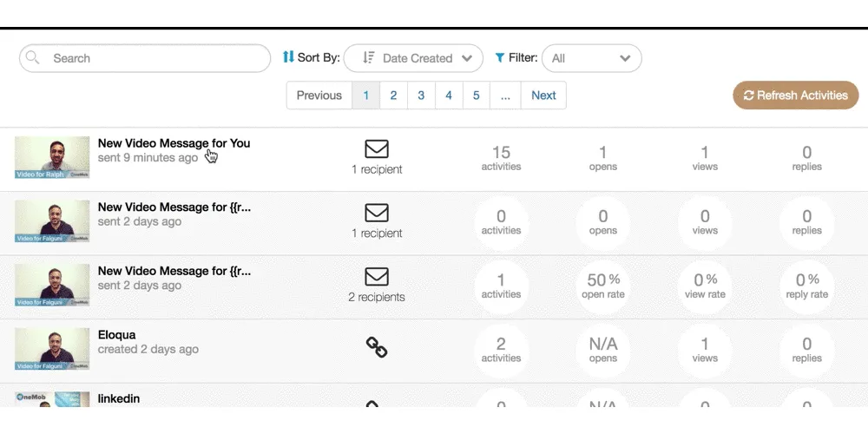Click 2 activities in Eloqua row
This screenshot has width=868, height=434.
coord(501,350)
